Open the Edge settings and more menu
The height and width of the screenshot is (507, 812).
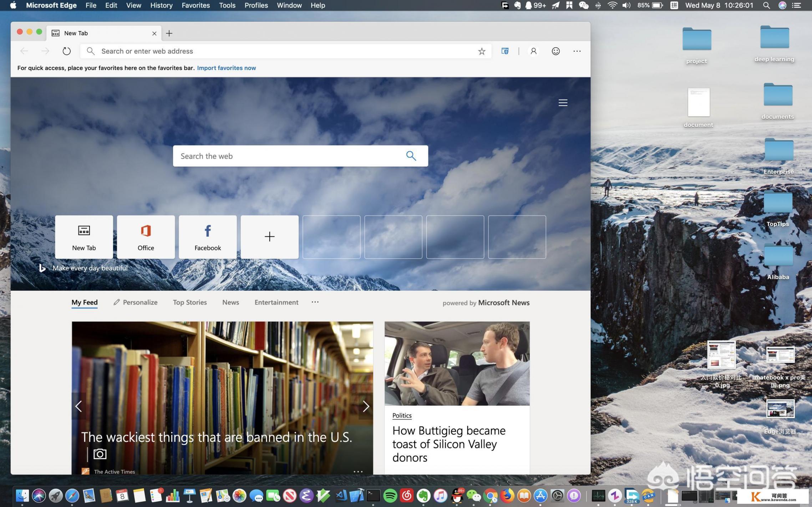click(x=577, y=51)
